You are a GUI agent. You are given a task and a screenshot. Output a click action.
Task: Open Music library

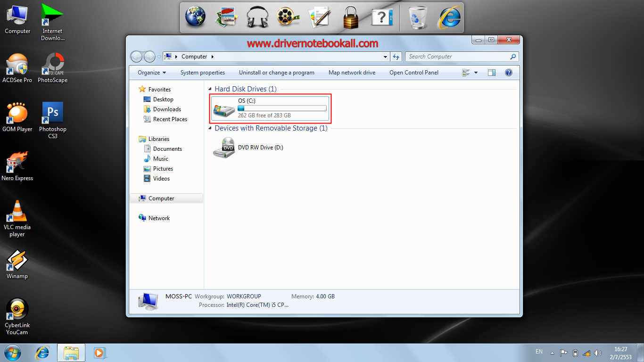(x=160, y=159)
